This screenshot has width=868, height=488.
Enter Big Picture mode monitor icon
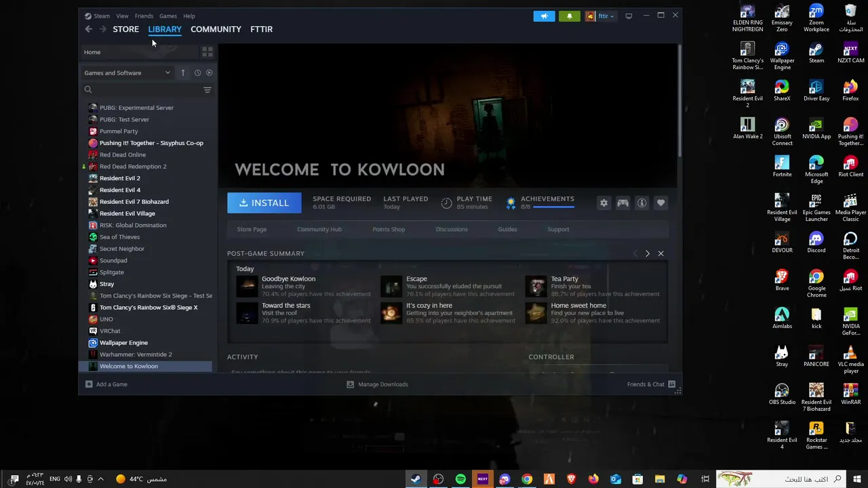(x=629, y=16)
